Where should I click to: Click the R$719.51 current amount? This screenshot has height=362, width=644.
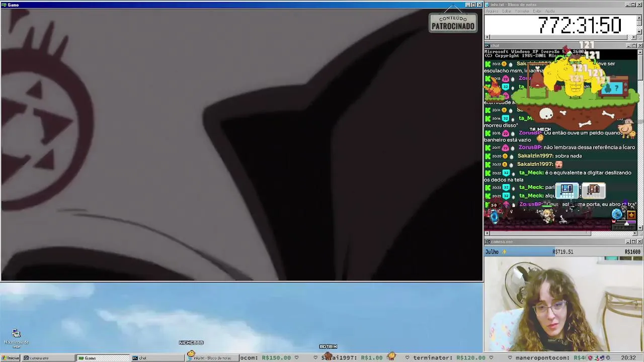(562, 252)
